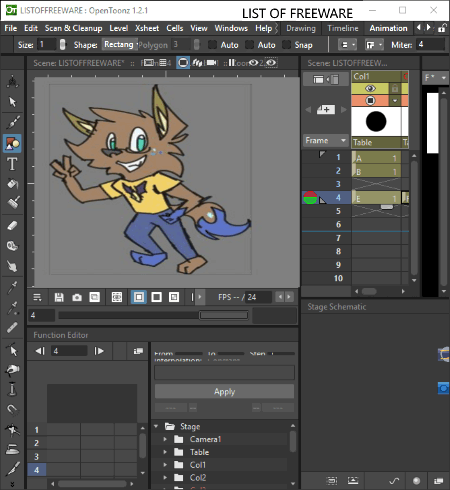Open the Join style dropdown
The image size is (450, 490).
click(x=374, y=45)
